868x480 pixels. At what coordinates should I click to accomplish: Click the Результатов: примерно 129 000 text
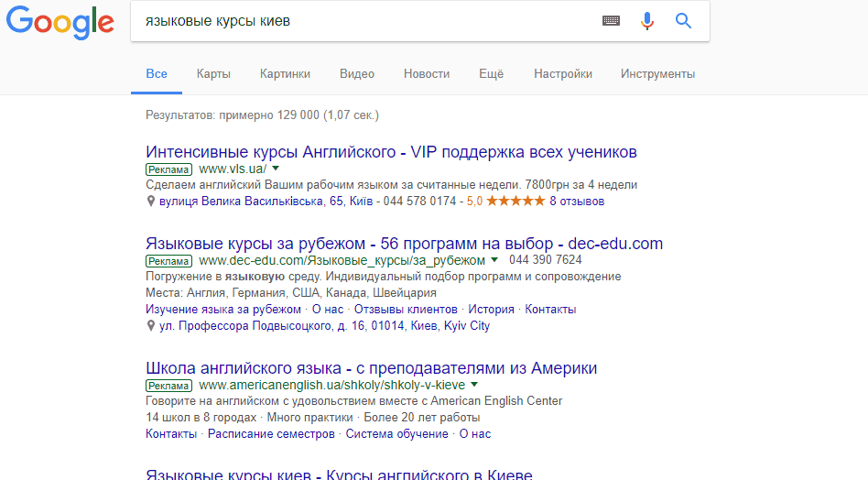coord(262,115)
